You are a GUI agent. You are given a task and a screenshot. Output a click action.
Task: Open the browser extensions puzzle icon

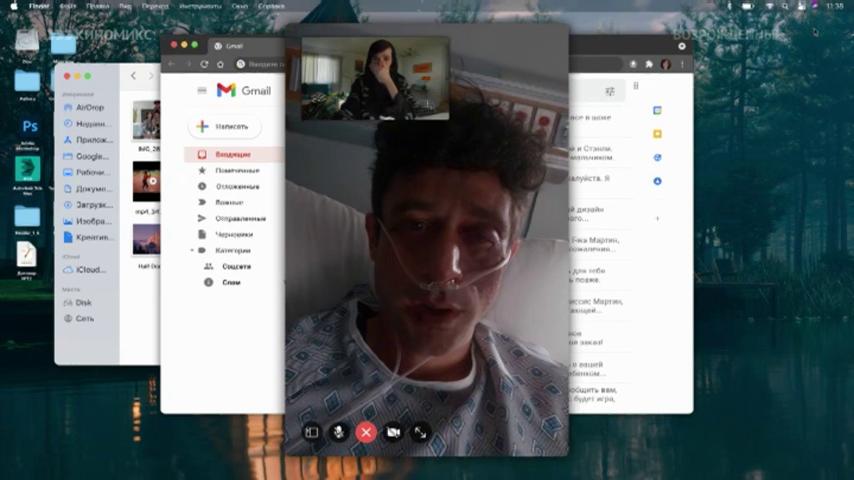pos(649,64)
